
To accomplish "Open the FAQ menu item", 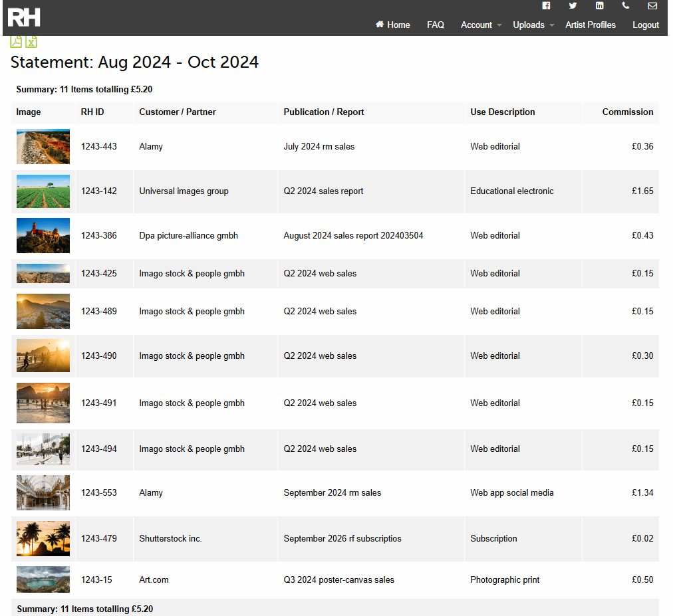I will pos(436,25).
